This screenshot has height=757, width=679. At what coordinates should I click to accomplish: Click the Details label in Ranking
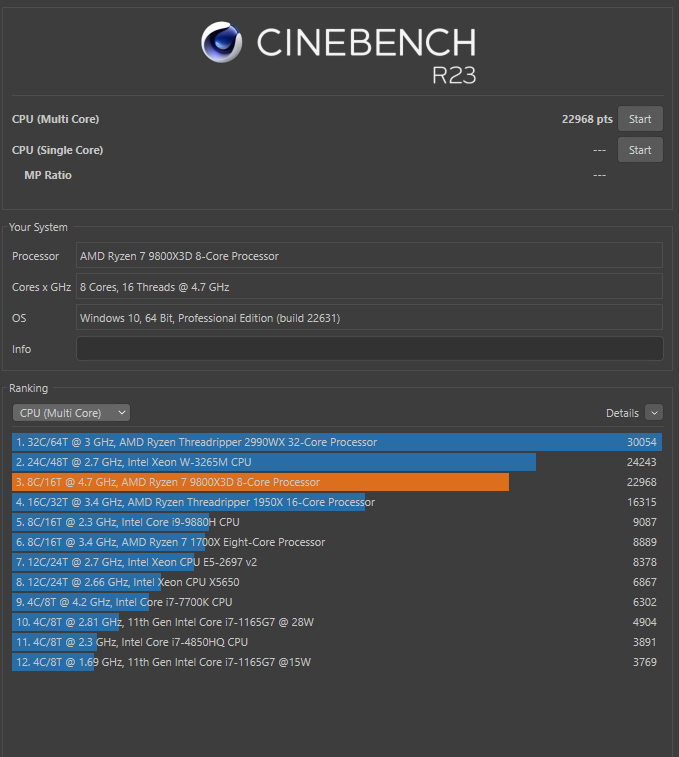(622, 413)
